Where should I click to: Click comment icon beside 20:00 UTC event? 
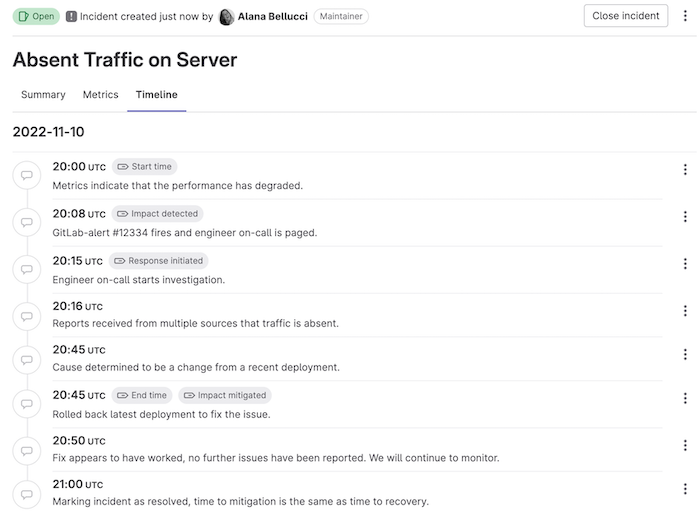click(25, 175)
